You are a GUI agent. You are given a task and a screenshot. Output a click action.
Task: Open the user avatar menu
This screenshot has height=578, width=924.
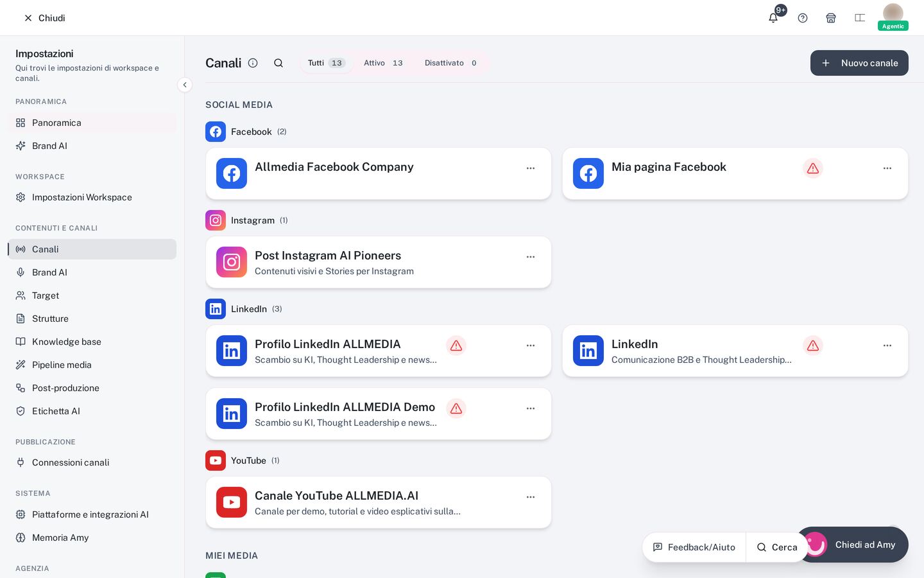[x=893, y=16]
